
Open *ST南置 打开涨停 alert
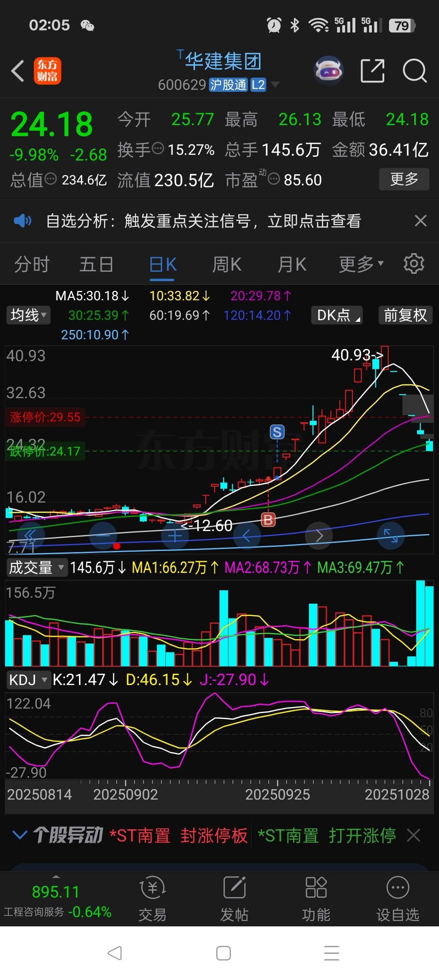326,836
